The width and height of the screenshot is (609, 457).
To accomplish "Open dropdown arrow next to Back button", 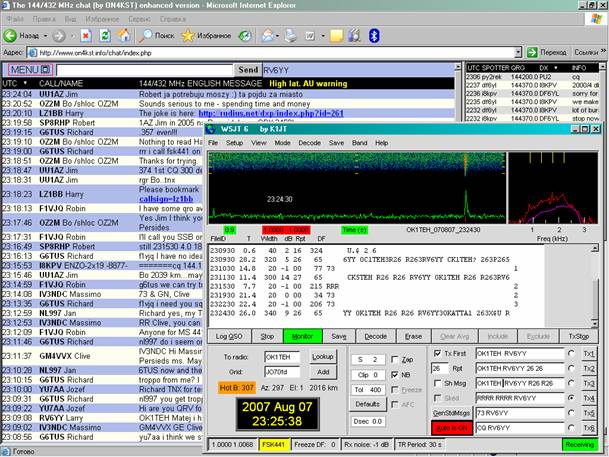I will pyautogui.click(x=45, y=36).
